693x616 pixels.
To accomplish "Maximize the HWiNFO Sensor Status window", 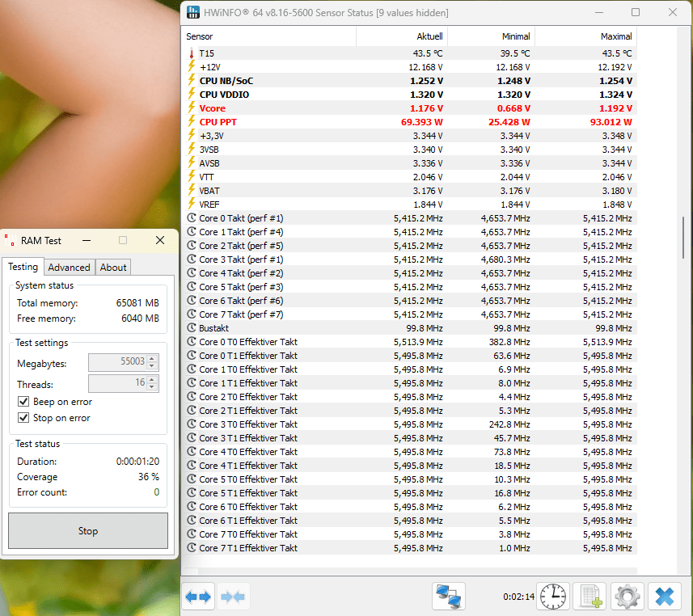I will pyautogui.click(x=636, y=12).
